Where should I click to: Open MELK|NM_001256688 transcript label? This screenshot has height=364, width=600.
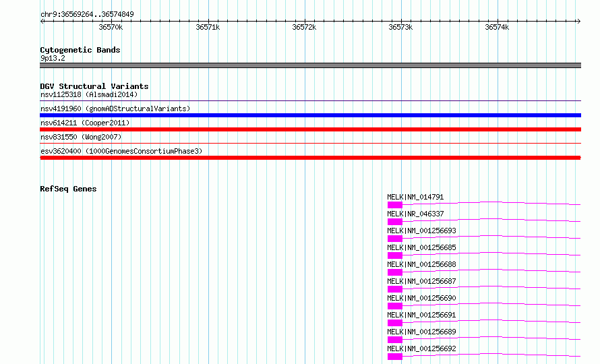click(x=421, y=264)
